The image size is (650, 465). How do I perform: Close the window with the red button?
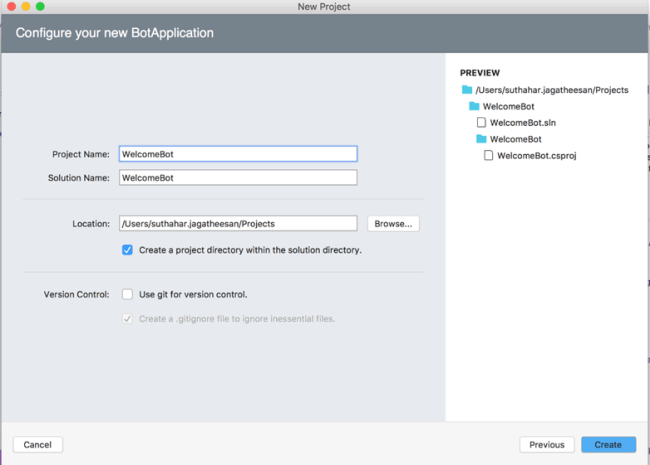pyautogui.click(x=12, y=6)
